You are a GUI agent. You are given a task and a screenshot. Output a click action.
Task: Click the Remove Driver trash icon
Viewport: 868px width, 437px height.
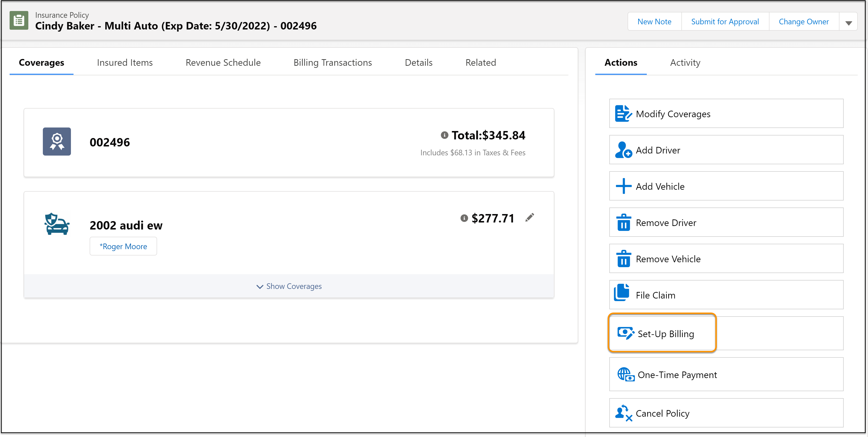coord(623,222)
